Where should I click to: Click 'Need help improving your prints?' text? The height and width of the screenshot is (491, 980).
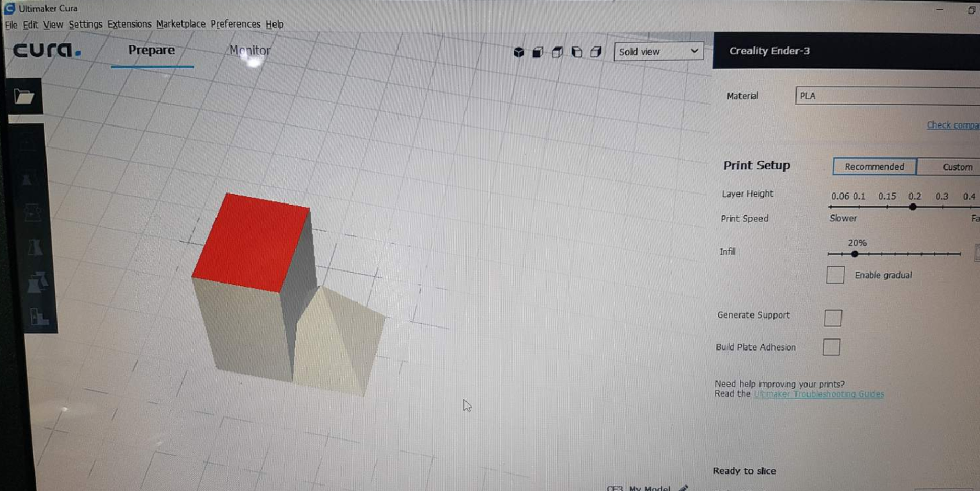tap(780, 384)
